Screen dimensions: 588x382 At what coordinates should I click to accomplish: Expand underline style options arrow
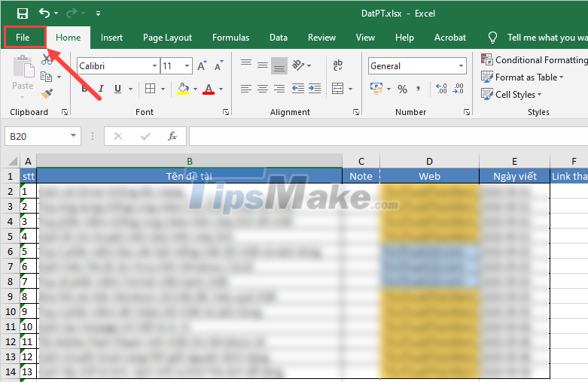tap(130, 89)
